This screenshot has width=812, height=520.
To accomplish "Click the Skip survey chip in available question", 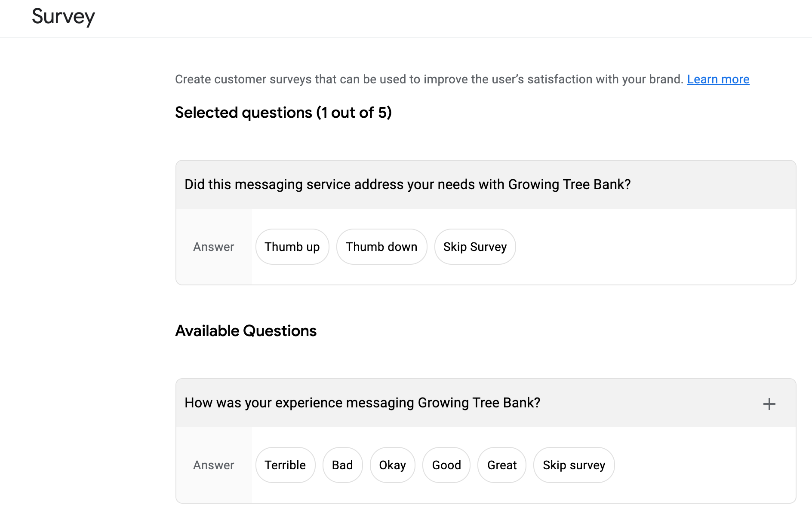I will pos(574,465).
